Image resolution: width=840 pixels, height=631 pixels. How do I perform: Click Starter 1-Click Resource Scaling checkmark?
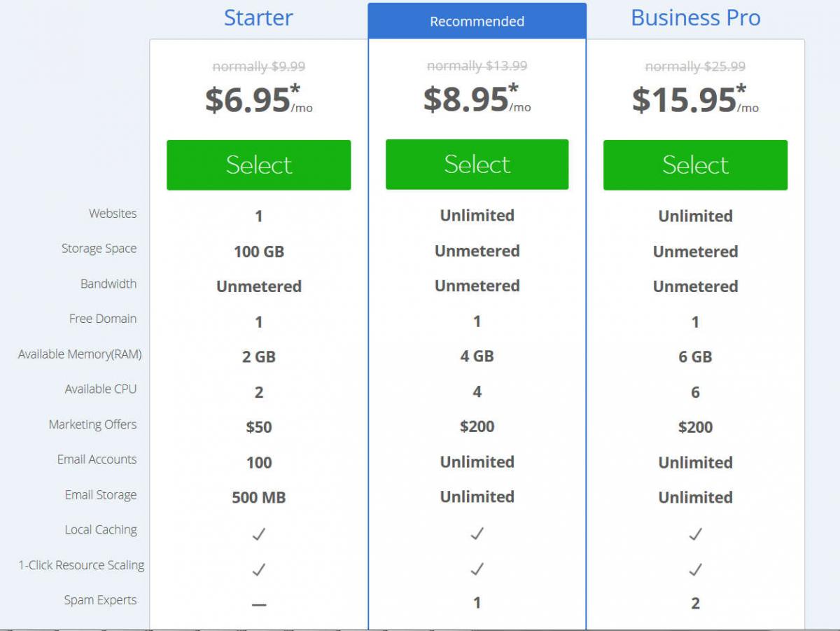coord(258,569)
